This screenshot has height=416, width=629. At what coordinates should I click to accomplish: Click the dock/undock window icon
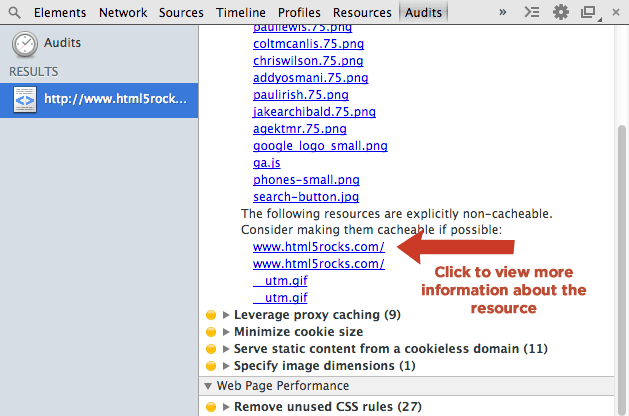click(588, 13)
